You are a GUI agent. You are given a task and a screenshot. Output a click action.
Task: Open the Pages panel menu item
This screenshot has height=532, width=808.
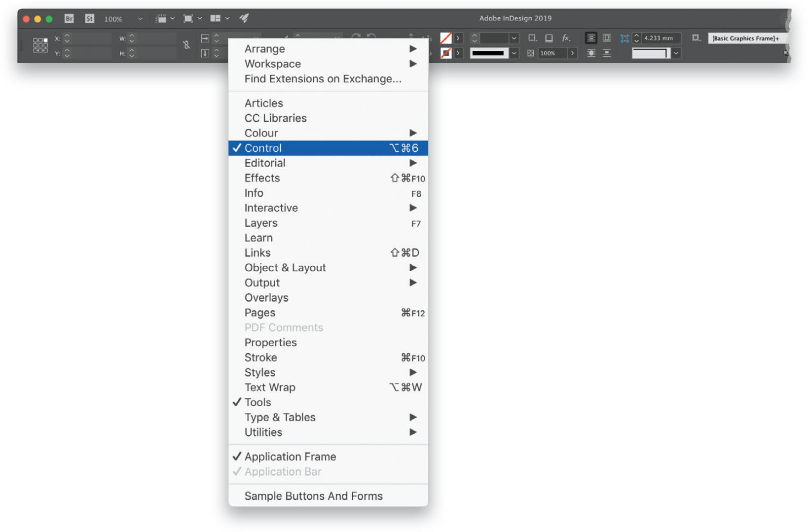click(x=260, y=313)
